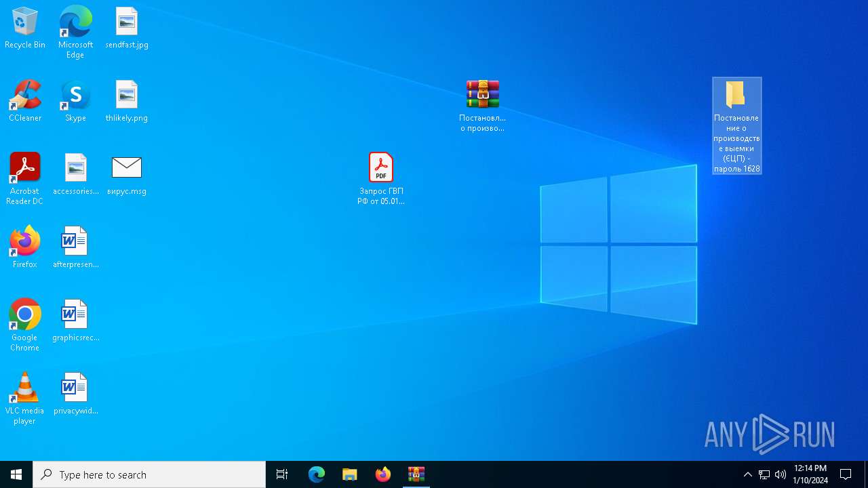This screenshot has height=488, width=868.
Task: Open the network status tray icon
Action: (x=764, y=474)
